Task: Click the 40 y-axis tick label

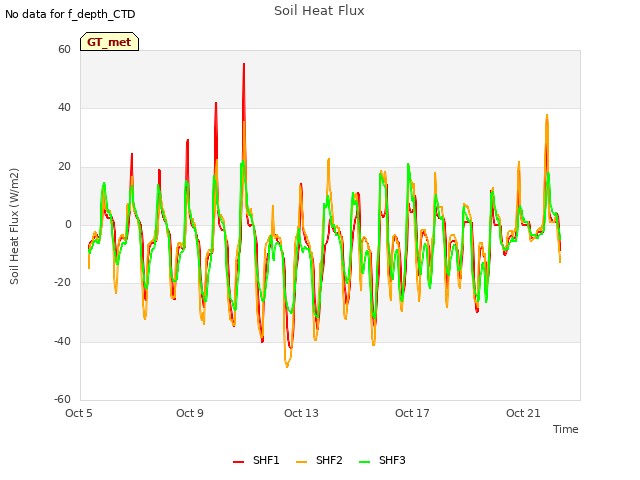Action: point(64,108)
